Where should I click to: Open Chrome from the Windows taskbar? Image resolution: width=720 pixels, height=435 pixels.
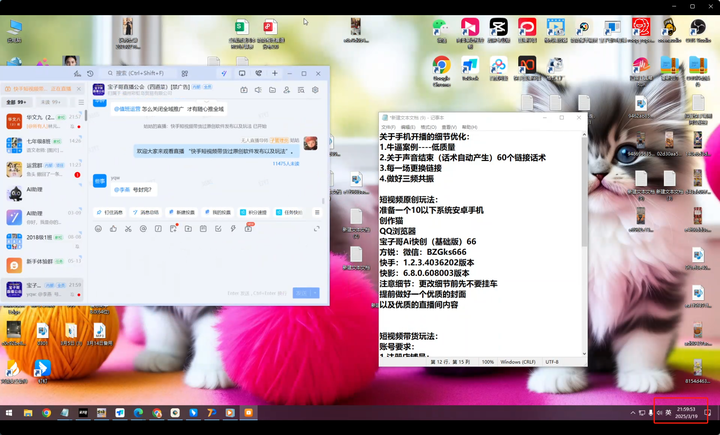tap(46, 412)
